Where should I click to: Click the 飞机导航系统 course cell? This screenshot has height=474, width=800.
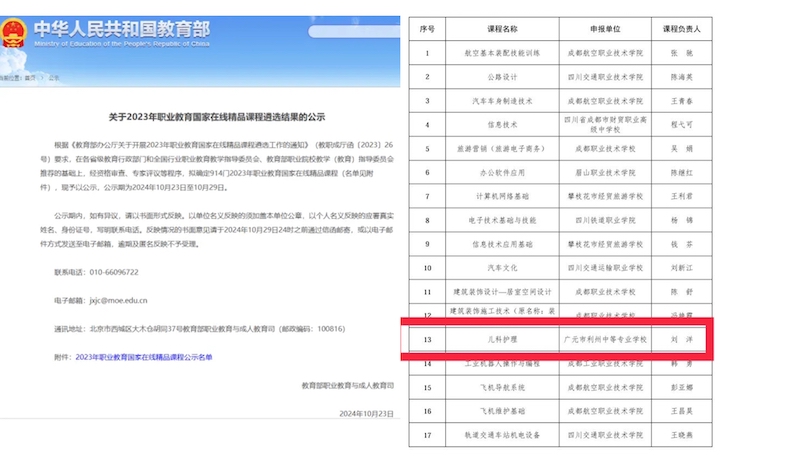[x=502, y=386]
